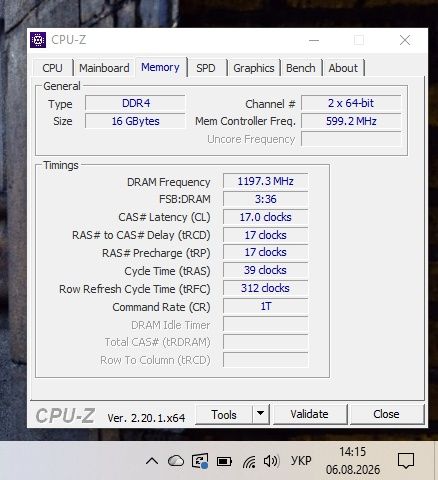Click the tRCD 17 clocks value
This screenshot has height=480, width=438.
tap(265, 235)
